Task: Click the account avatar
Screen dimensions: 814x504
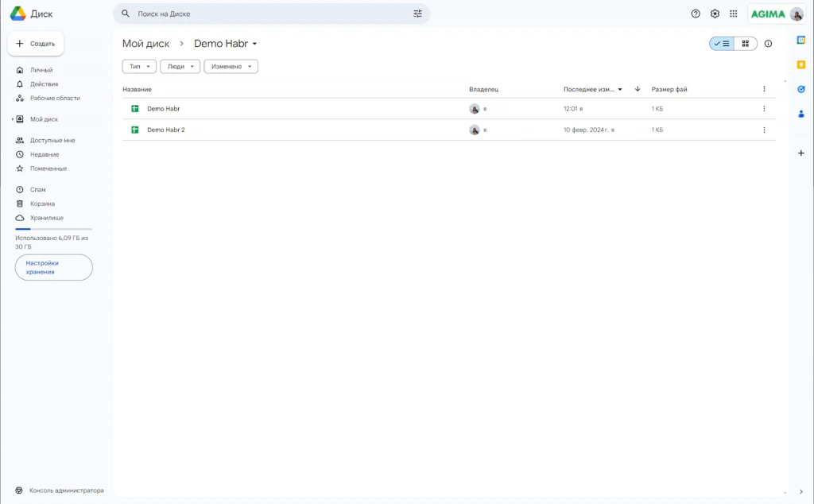Action: pos(797,14)
